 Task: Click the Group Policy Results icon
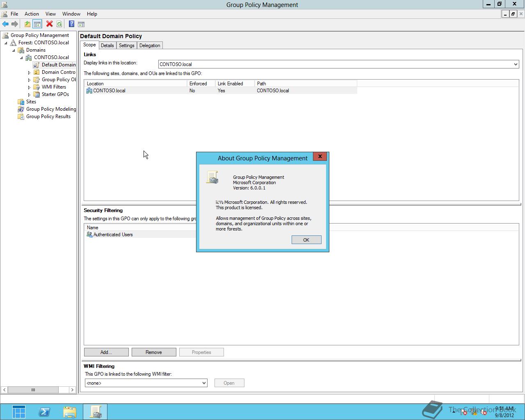coord(21,116)
